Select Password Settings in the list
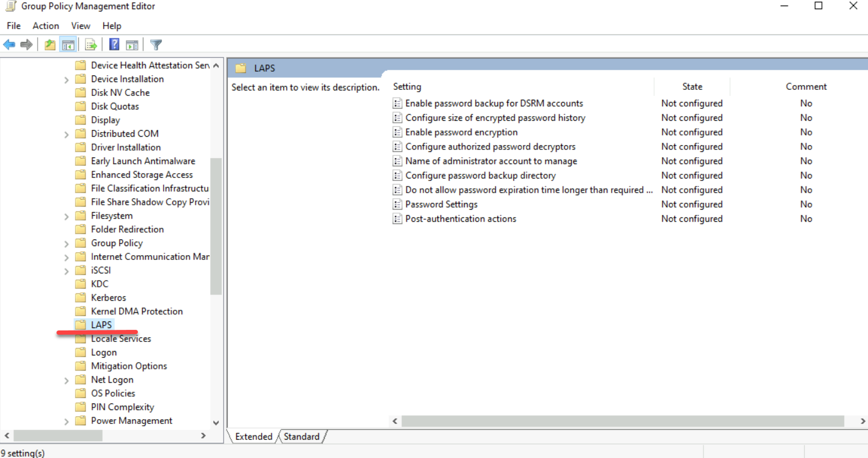This screenshot has height=458, width=868. point(441,204)
